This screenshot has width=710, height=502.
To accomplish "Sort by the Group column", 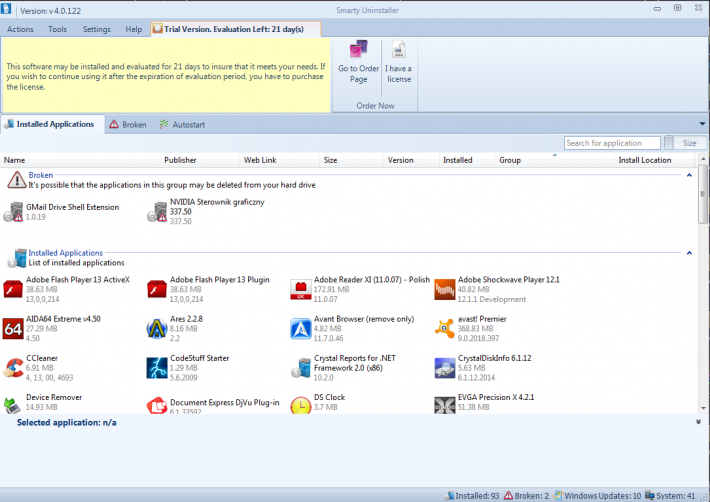I will 555,160.
